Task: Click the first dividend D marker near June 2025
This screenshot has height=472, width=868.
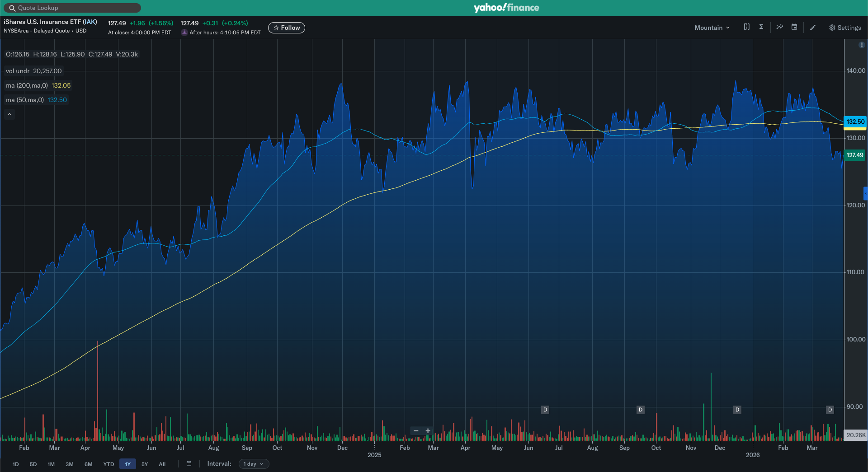Action: pos(545,410)
